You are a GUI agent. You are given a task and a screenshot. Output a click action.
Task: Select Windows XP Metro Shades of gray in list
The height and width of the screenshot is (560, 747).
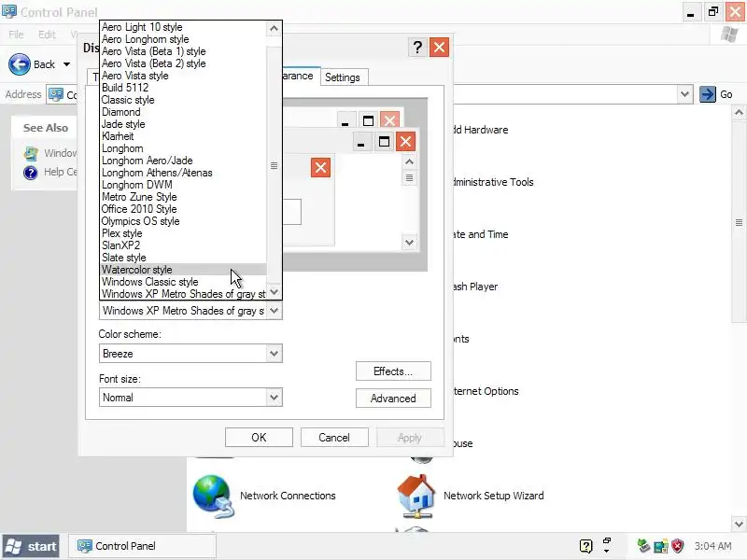pos(183,294)
